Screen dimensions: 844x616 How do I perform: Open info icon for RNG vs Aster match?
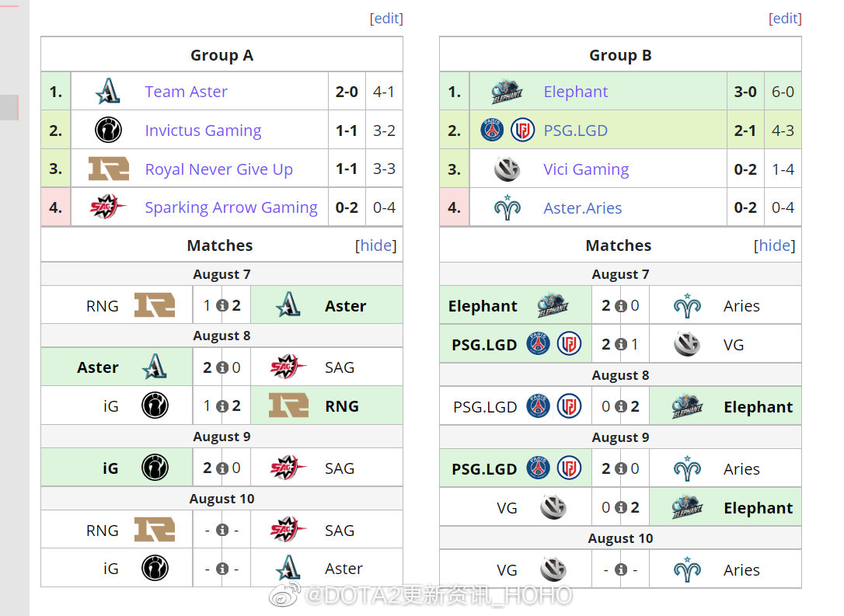tap(221, 305)
